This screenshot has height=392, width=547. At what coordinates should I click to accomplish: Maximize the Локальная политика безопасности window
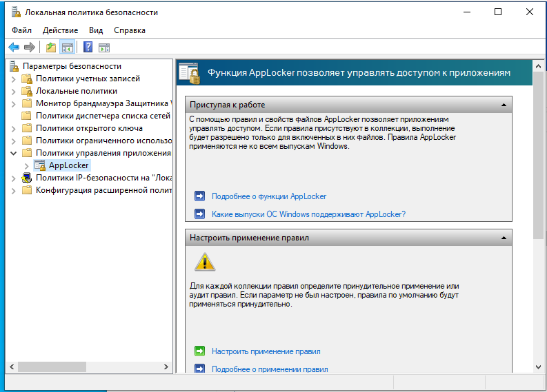click(498, 12)
